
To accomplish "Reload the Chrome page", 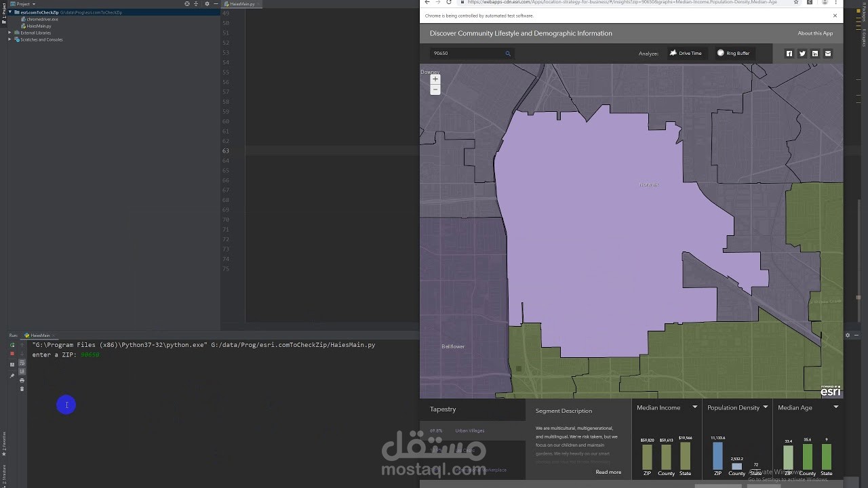I will [449, 2].
